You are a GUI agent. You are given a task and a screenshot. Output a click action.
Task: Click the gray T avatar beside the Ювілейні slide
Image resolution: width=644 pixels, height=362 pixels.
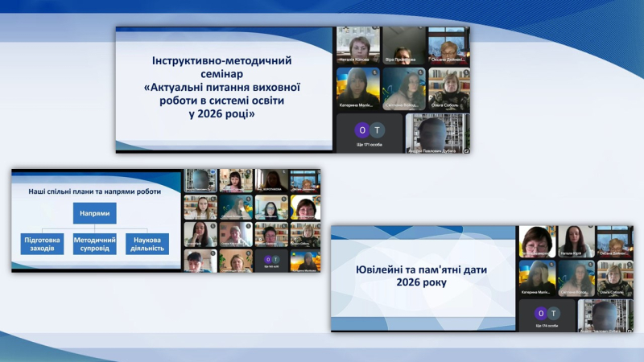click(x=555, y=314)
